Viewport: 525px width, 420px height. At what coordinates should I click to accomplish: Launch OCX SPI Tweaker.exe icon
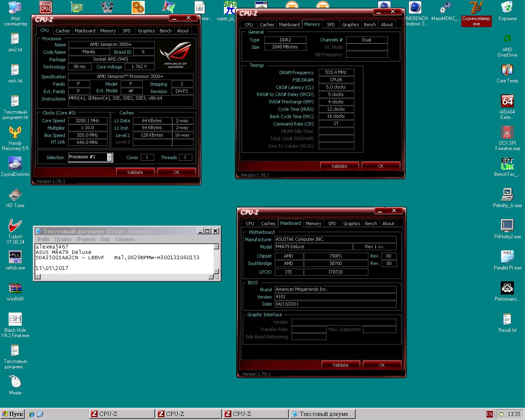[507, 139]
